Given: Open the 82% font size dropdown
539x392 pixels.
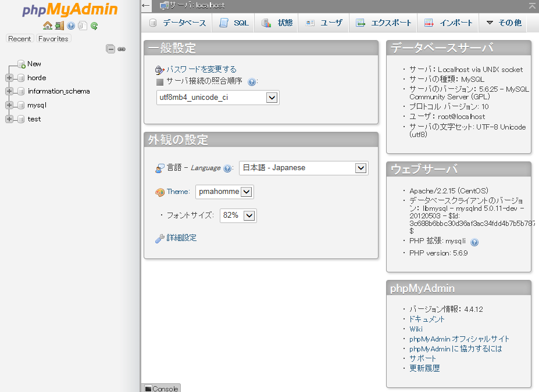Looking at the screenshot, I should (x=238, y=215).
